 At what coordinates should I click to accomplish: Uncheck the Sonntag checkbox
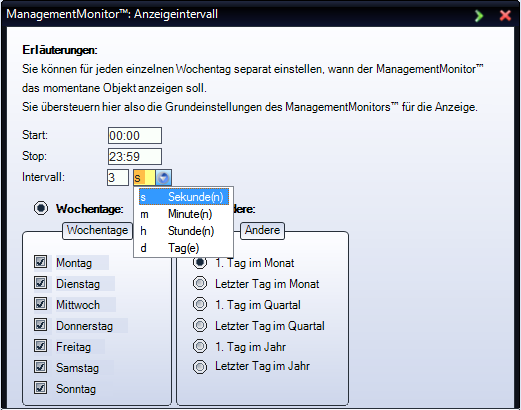pos(40,388)
